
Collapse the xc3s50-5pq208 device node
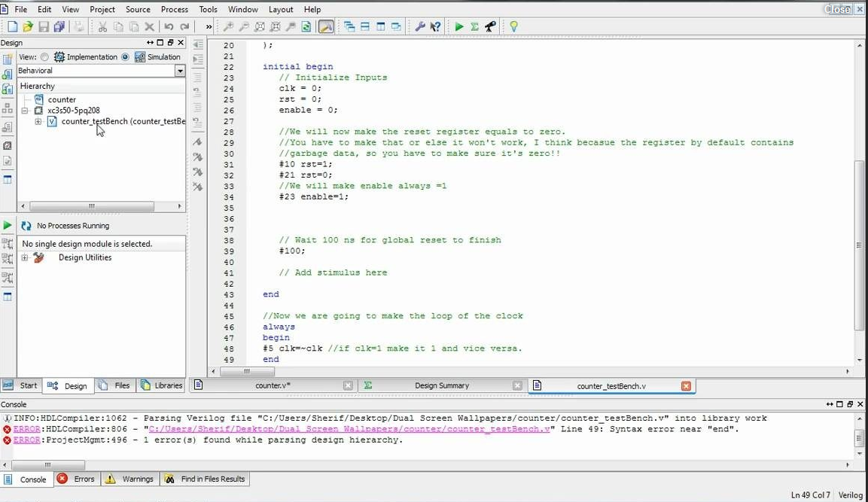(25, 111)
